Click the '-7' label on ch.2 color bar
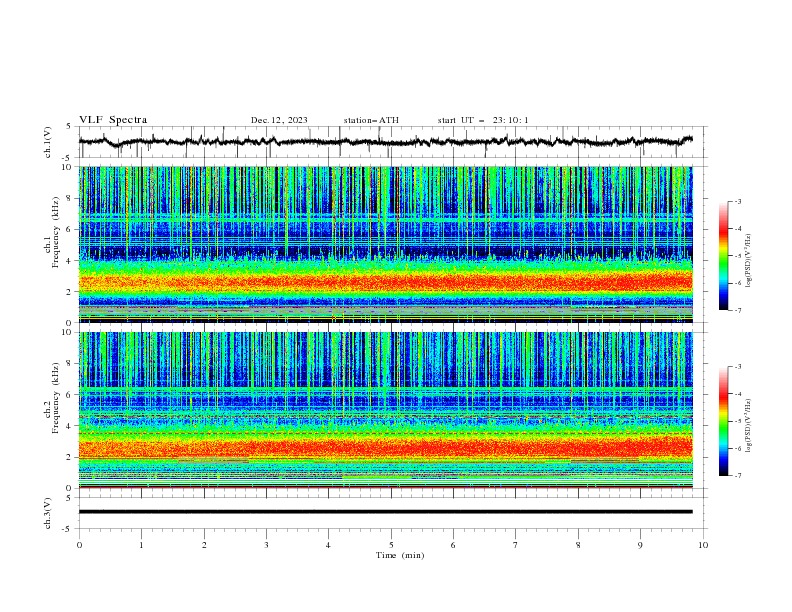792x612 pixels. click(737, 475)
